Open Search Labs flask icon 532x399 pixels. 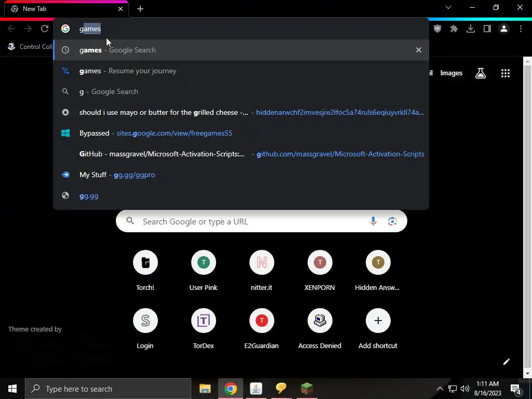[x=481, y=73]
